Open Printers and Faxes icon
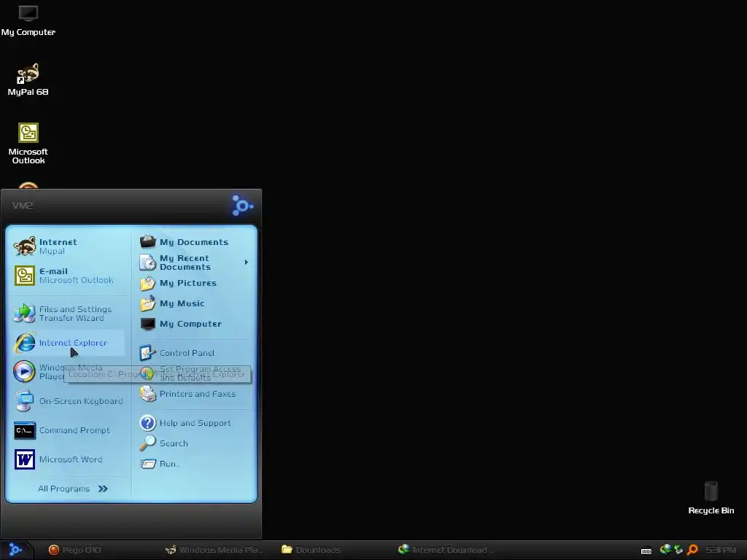747x560 pixels. pyautogui.click(x=147, y=394)
